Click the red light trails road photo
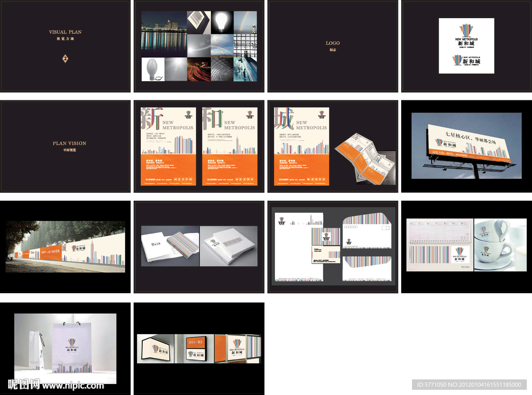The image size is (532, 395). (199, 69)
